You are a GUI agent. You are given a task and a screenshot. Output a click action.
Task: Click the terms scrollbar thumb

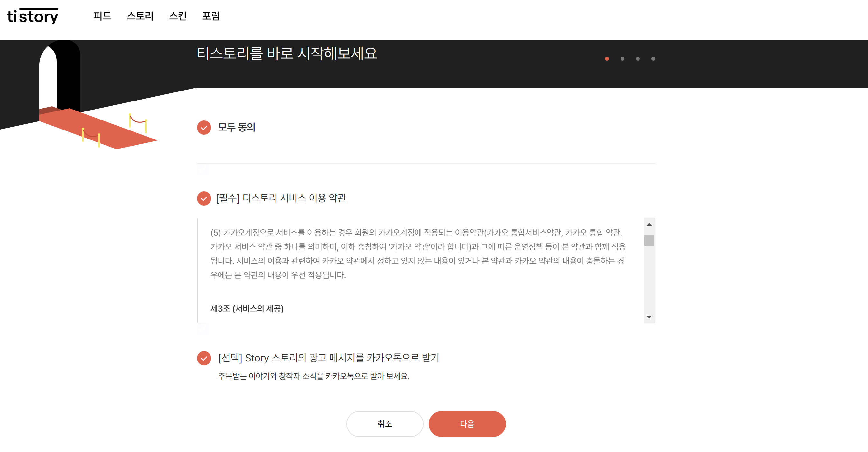click(649, 241)
